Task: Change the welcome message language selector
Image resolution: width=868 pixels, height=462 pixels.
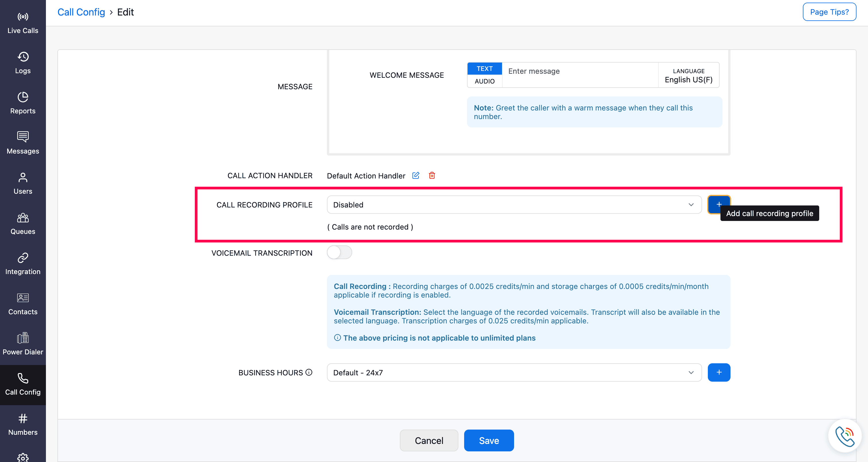Action: (x=688, y=75)
